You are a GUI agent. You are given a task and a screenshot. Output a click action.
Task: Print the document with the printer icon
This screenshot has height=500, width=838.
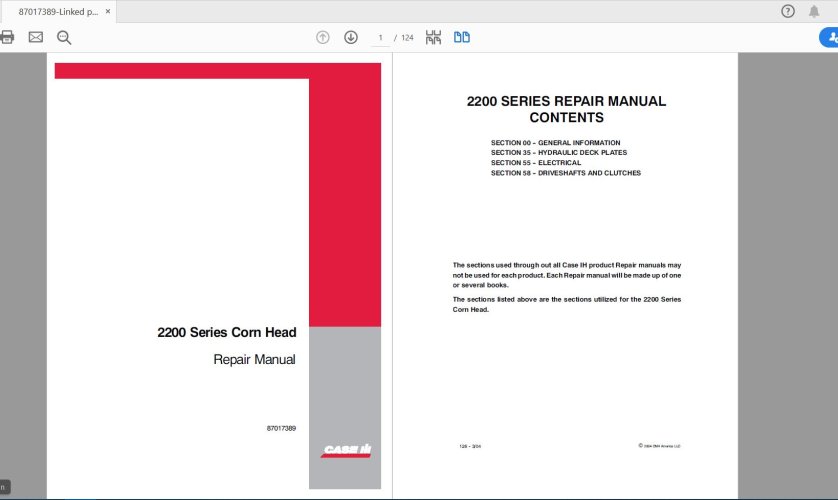coord(7,37)
